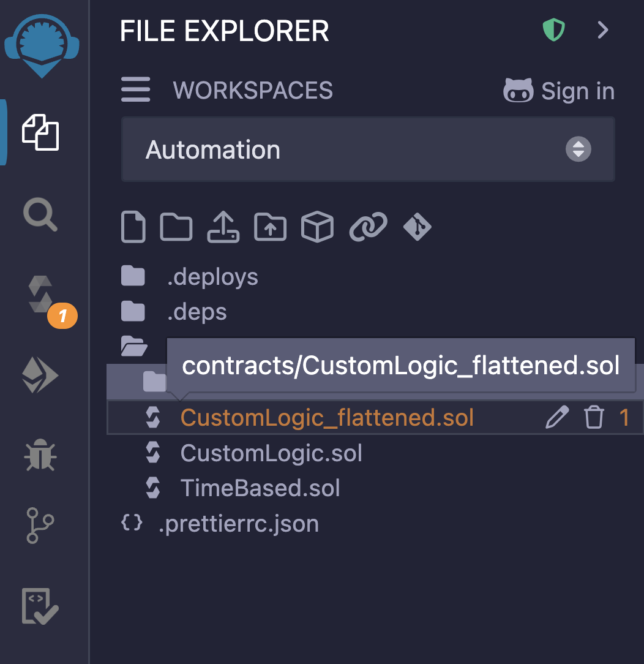This screenshot has height=664, width=644.
Task: Expand the .deps folder
Action: tap(197, 312)
